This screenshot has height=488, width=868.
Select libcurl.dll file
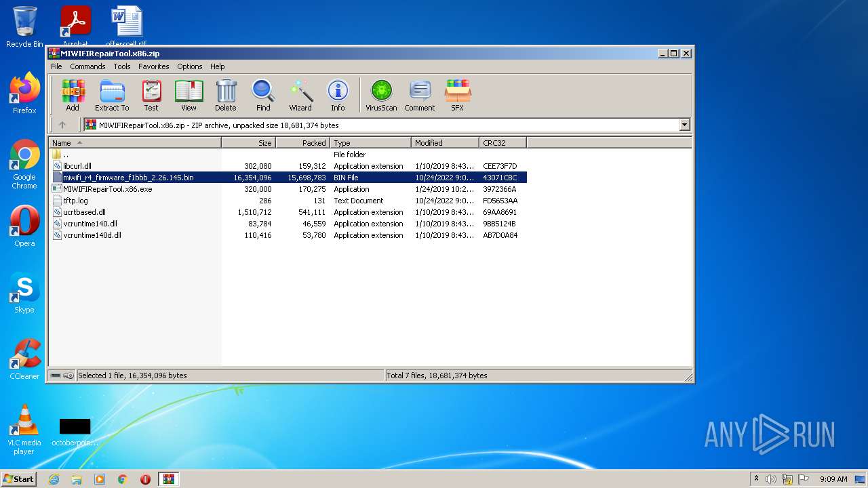[288, 166]
